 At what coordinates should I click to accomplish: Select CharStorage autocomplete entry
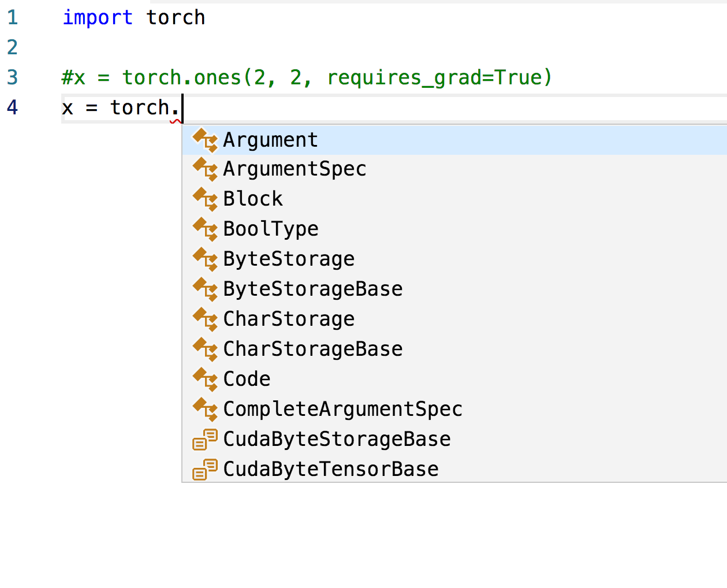[x=289, y=319]
